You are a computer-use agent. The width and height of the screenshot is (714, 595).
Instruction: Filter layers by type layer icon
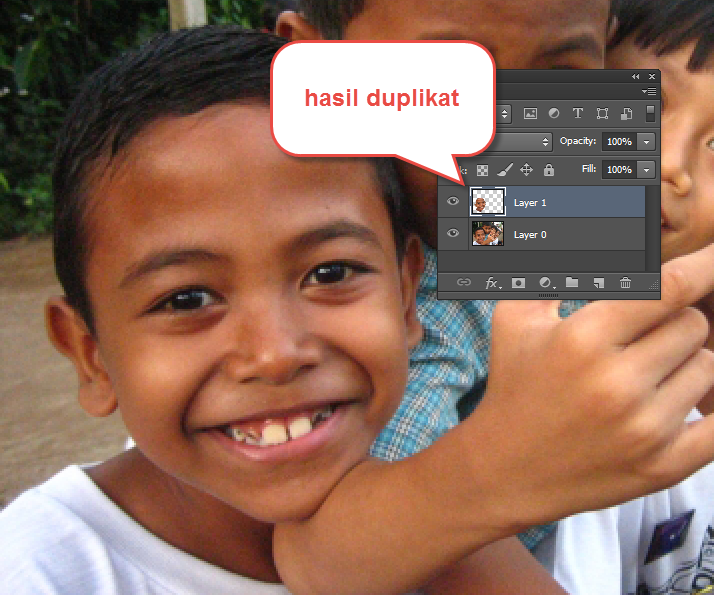[x=578, y=113]
